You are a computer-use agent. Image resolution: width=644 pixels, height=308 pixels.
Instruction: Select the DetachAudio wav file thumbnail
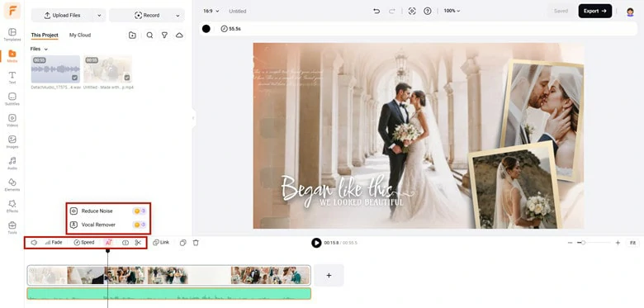(55, 69)
